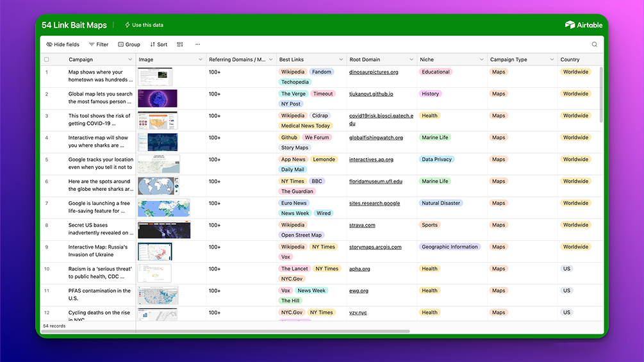This screenshot has width=644, height=362.
Task: Open the purple globe thumbnail in row 2
Action: [158, 99]
